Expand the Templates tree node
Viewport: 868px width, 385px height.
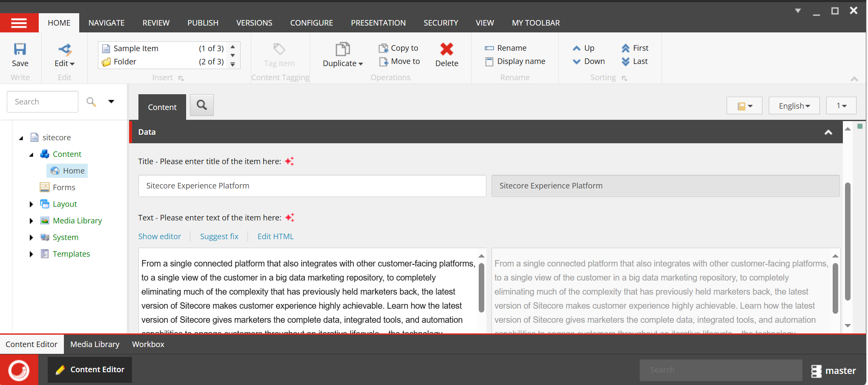coord(31,254)
